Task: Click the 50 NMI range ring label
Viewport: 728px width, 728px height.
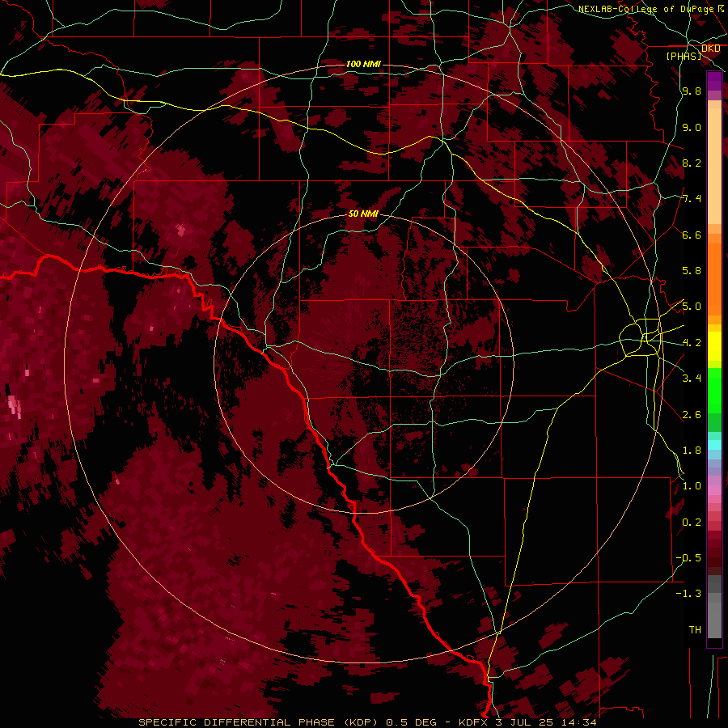Action: click(x=363, y=214)
